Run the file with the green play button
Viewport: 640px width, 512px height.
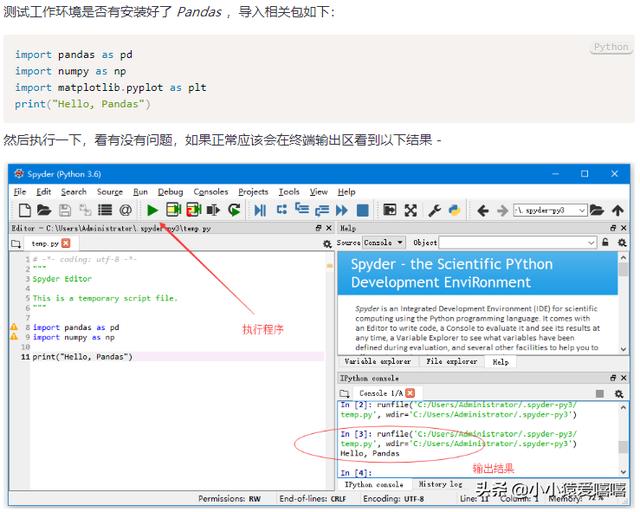153,210
